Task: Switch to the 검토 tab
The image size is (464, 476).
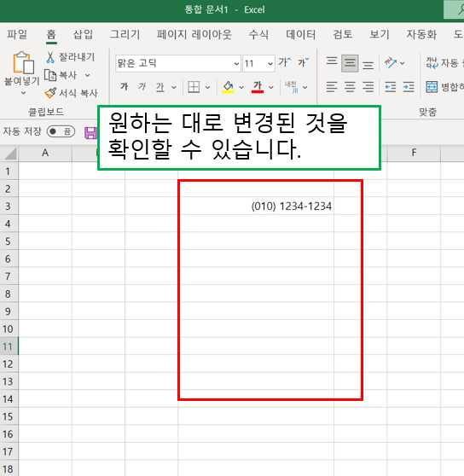Action: tap(343, 34)
